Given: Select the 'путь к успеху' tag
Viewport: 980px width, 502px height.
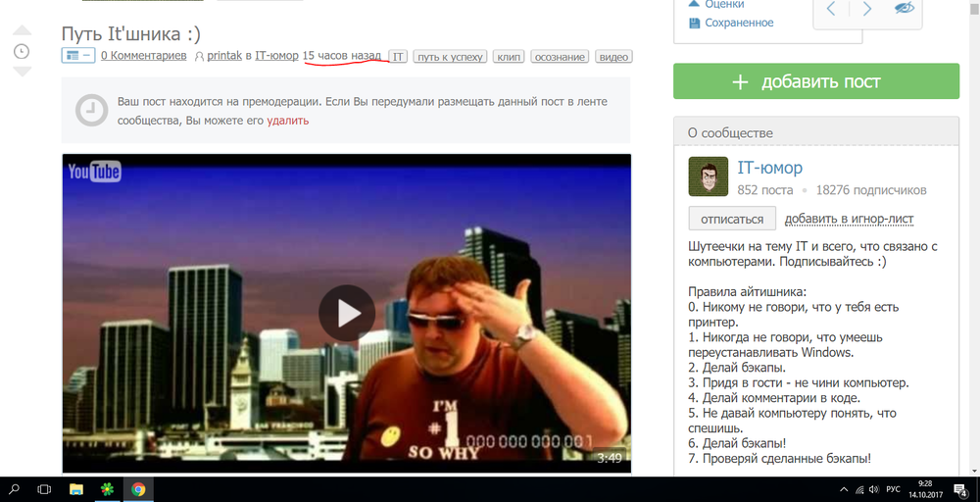Looking at the screenshot, I should click(450, 57).
